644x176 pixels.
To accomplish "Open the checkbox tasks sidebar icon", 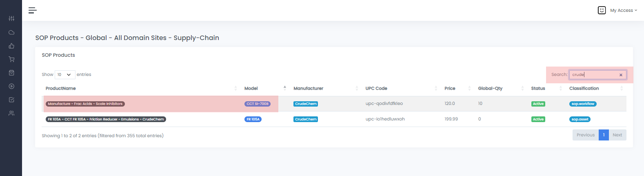I will [x=11, y=100].
